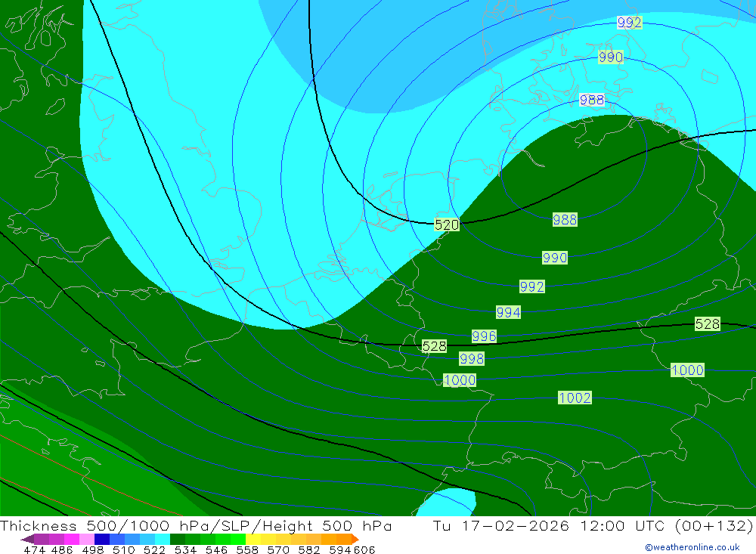Click the legend value 498
The height and width of the screenshot is (554, 756).
pyautogui.click(x=93, y=549)
